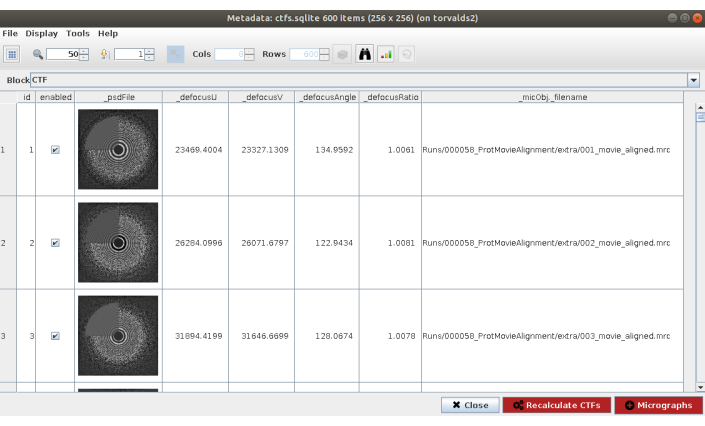Click the enabled column header
The height and width of the screenshot is (426, 705).
[x=55, y=97]
